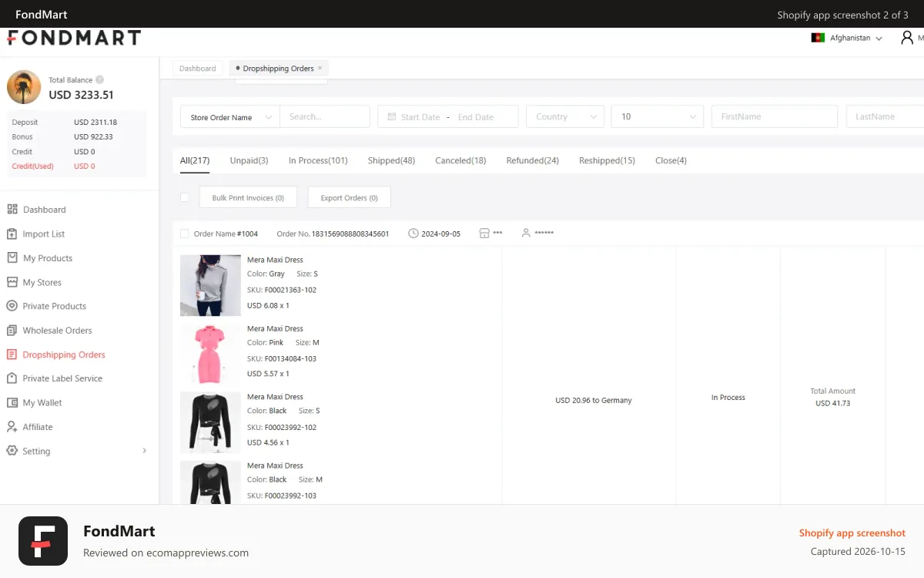The image size is (924, 578).
Task: Click the gray sweater product thumbnail
Action: pyautogui.click(x=210, y=285)
